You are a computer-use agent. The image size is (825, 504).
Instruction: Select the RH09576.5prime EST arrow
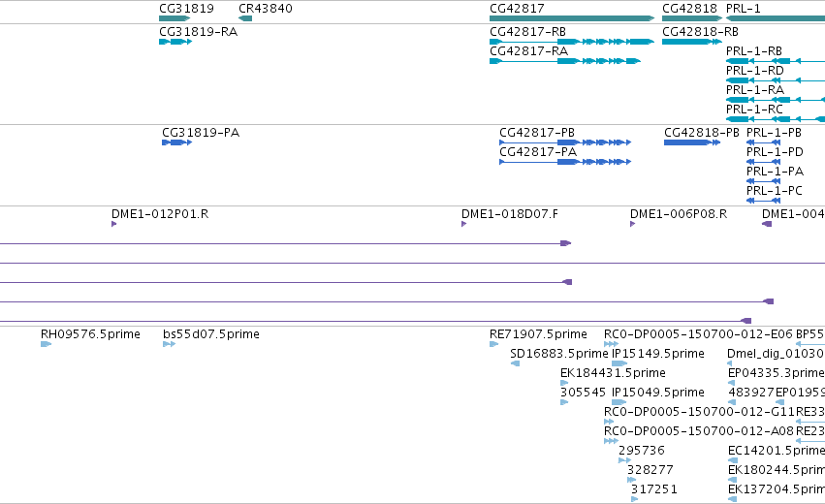(x=47, y=344)
